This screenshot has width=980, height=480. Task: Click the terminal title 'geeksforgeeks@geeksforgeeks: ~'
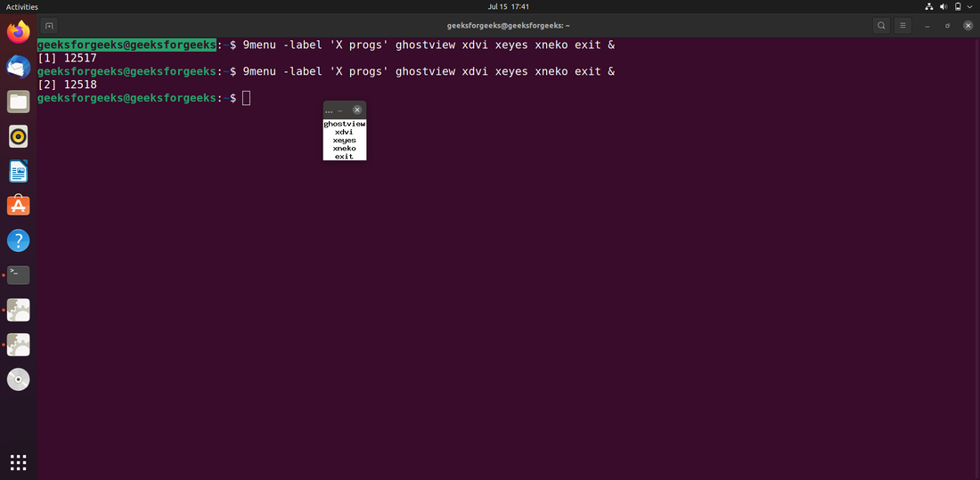point(508,26)
